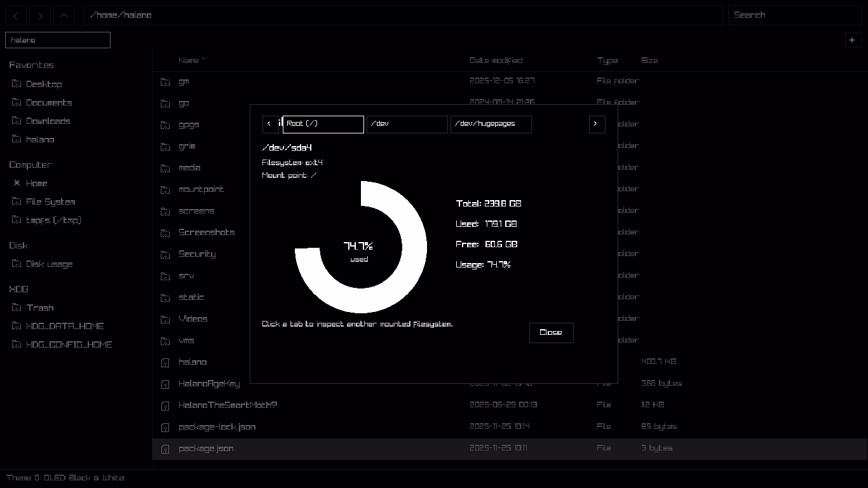Show previous filesystem tabs with left chevron
868x488 pixels.
[270, 124]
